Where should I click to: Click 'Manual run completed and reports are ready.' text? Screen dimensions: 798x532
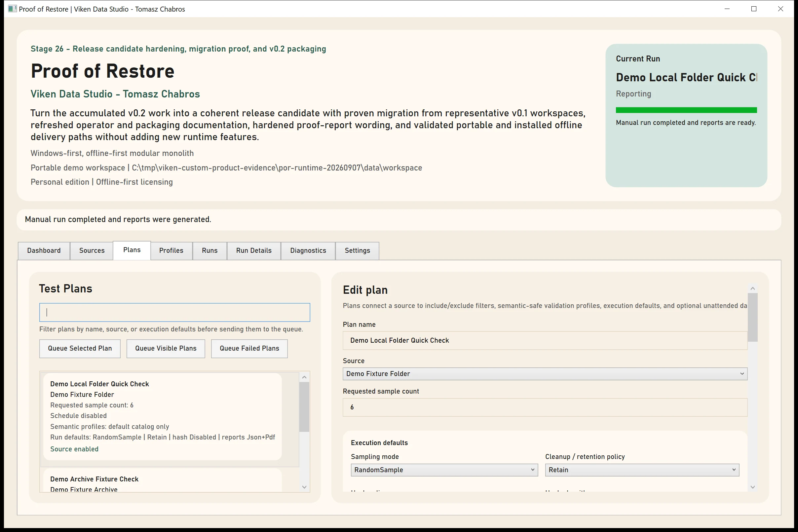(x=686, y=123)
